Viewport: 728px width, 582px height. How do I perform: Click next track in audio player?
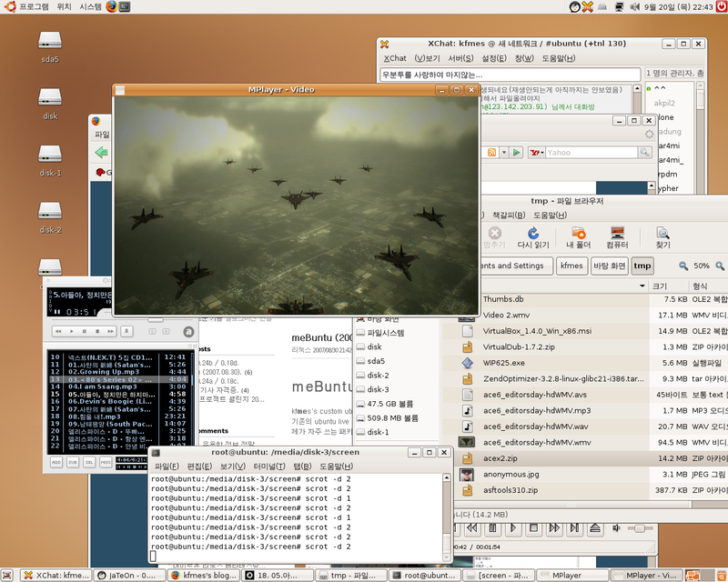point(110,331)
